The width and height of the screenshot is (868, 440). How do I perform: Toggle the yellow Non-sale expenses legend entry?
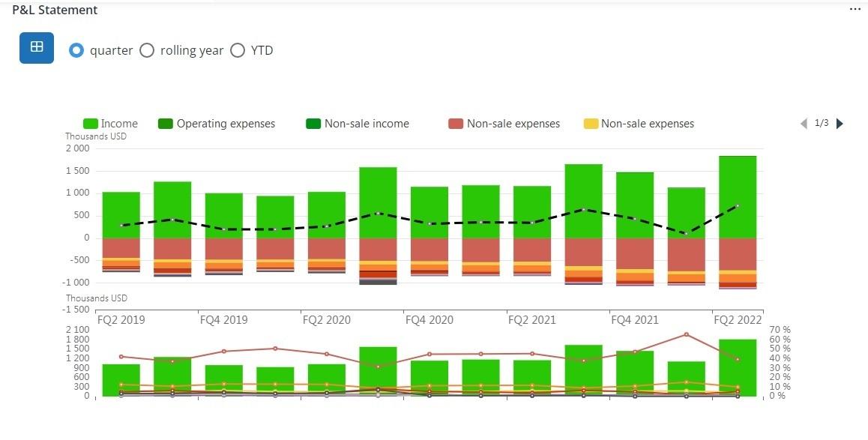591,124
